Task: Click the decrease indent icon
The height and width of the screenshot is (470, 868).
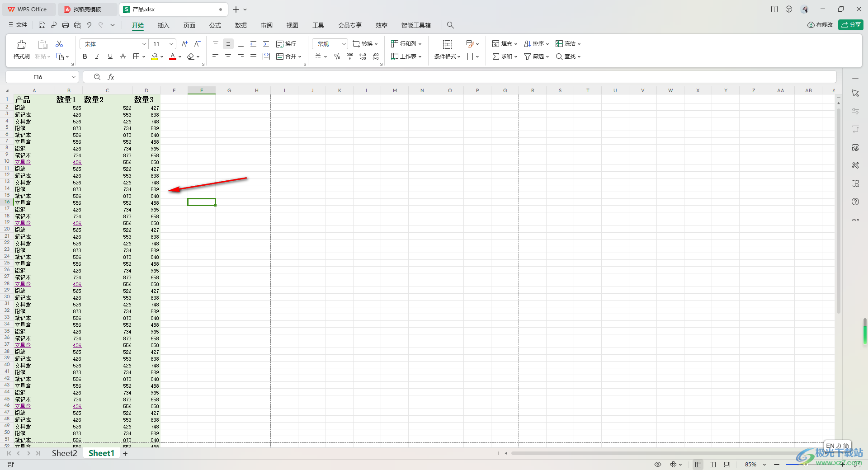Action: 254,44
